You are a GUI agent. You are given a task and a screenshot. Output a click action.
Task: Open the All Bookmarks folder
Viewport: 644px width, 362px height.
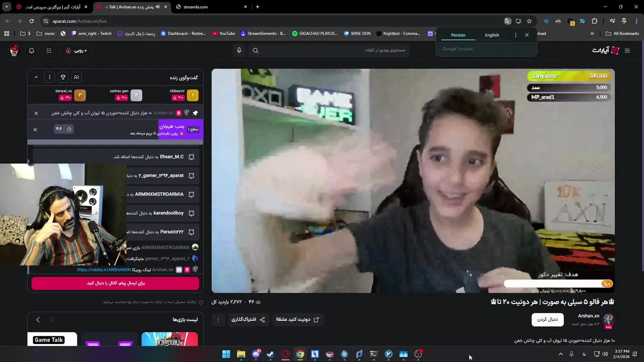[622, 34]
